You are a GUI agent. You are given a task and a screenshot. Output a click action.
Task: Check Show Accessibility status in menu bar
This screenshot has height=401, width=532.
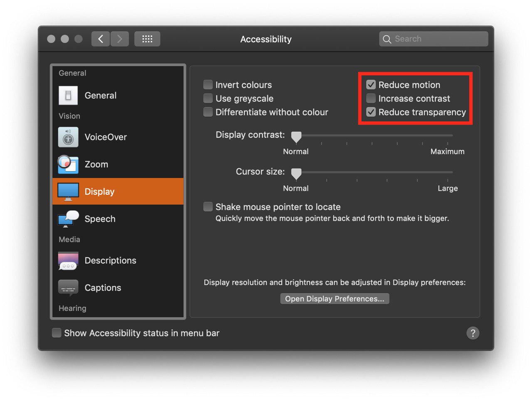(x=57, y=333)
